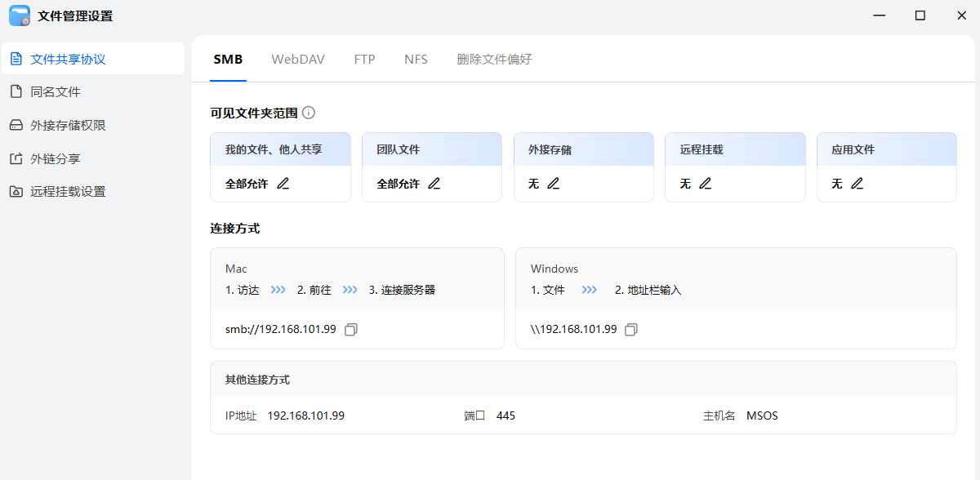Click the pencil icon under 团队文件
This screenshot has height=480, width=980.
[434, 184]
